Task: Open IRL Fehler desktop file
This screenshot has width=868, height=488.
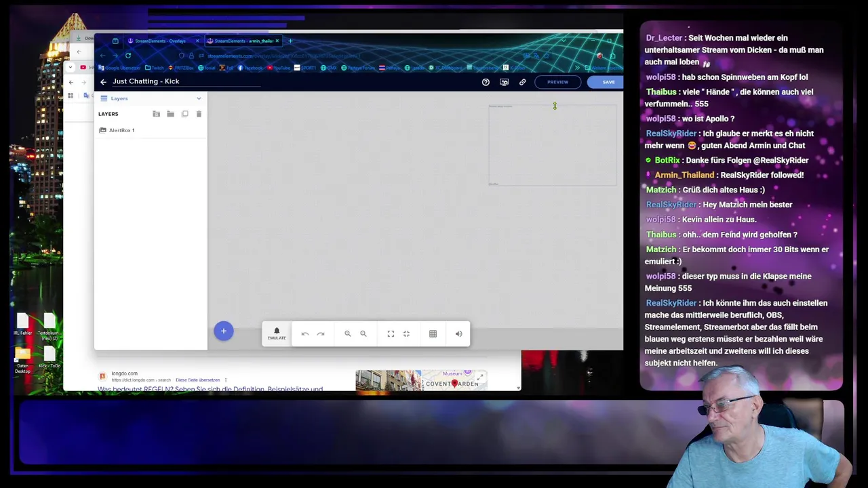Action: [22, 325]
